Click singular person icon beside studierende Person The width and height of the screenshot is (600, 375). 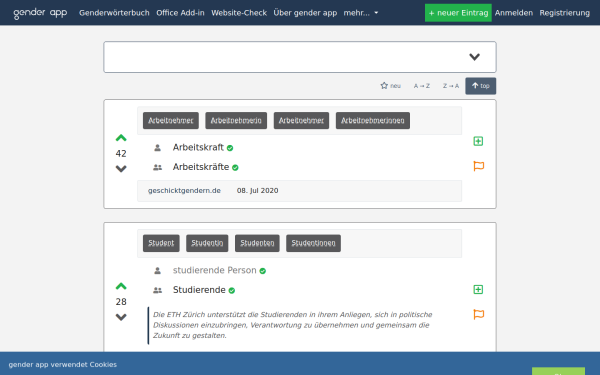tap(157, 271)
